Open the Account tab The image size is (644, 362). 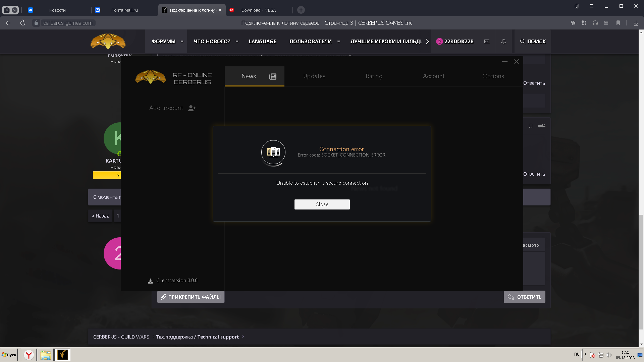(434, 76)
